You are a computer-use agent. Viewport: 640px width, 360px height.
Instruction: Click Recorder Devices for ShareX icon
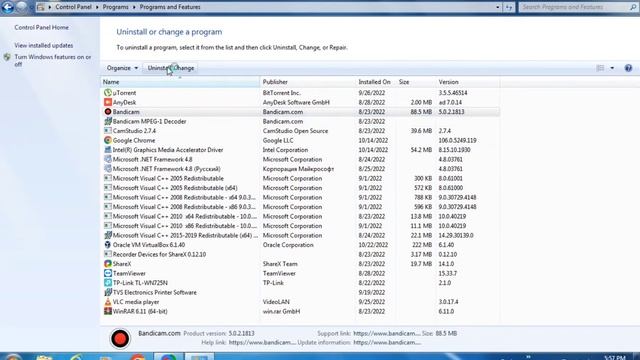point(108,254)
